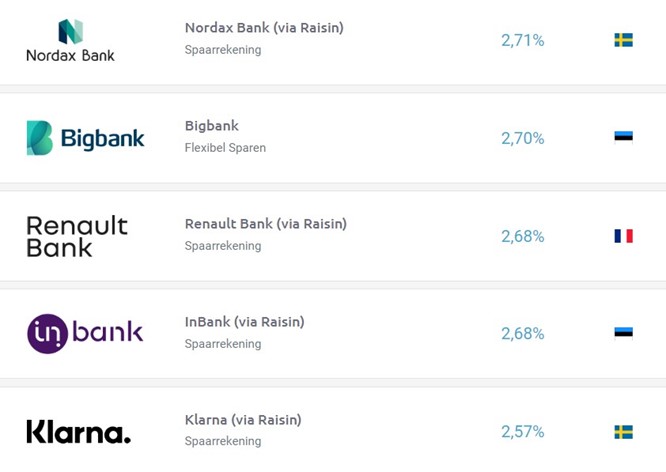Screen dimensions: 666x472
Task: Open Renault Bank (via Raisin) link
Action: tap(266, 224)
